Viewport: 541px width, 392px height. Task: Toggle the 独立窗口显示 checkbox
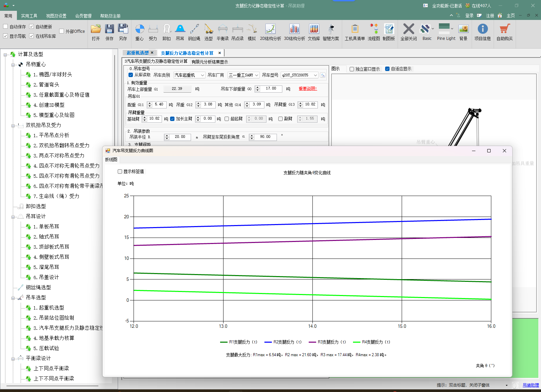tap(352, 69)
